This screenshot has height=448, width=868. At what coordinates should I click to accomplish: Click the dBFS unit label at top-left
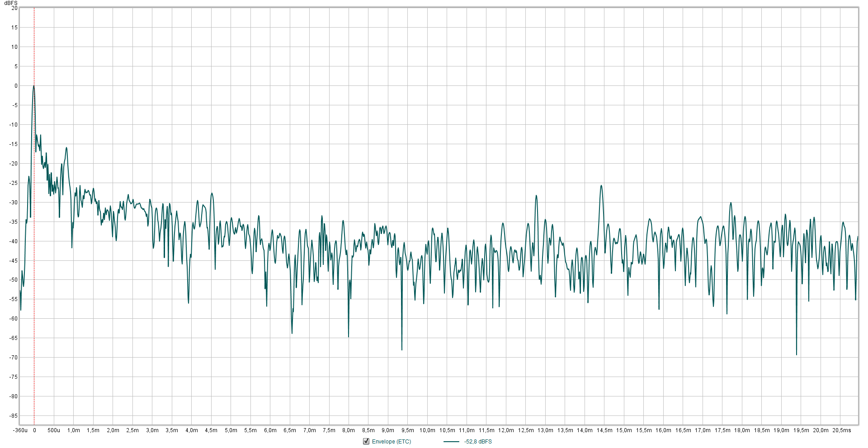point(11,3)
